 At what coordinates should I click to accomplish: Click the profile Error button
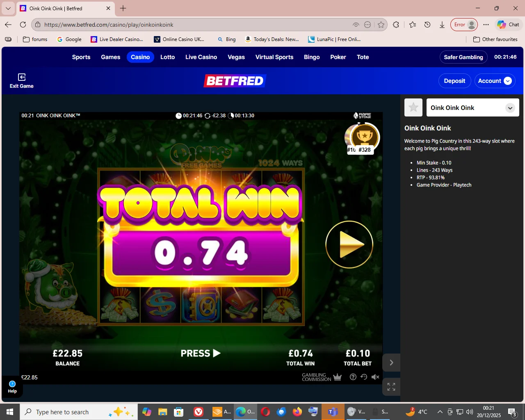click(x=464, y=25)
